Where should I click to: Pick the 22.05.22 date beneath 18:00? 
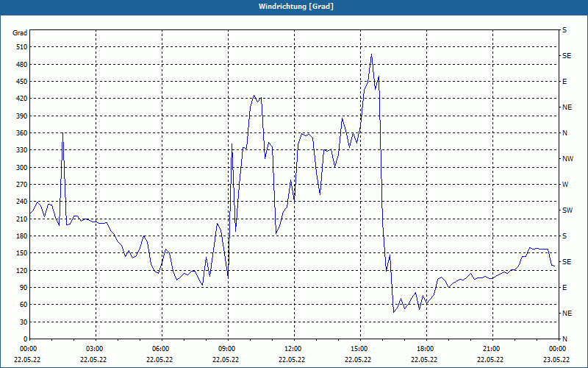tap(425, 359)
